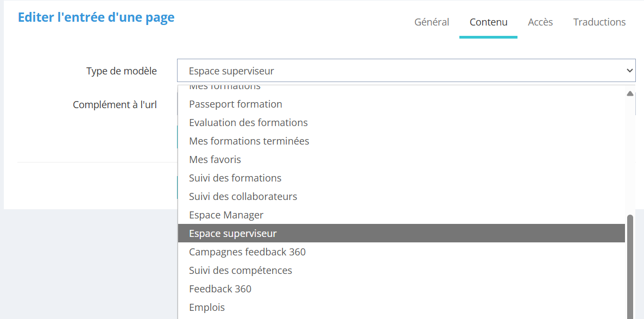This screenshot has width=644, height=319.
Task: Select Suivi des formations option
Action: point(235,178)
